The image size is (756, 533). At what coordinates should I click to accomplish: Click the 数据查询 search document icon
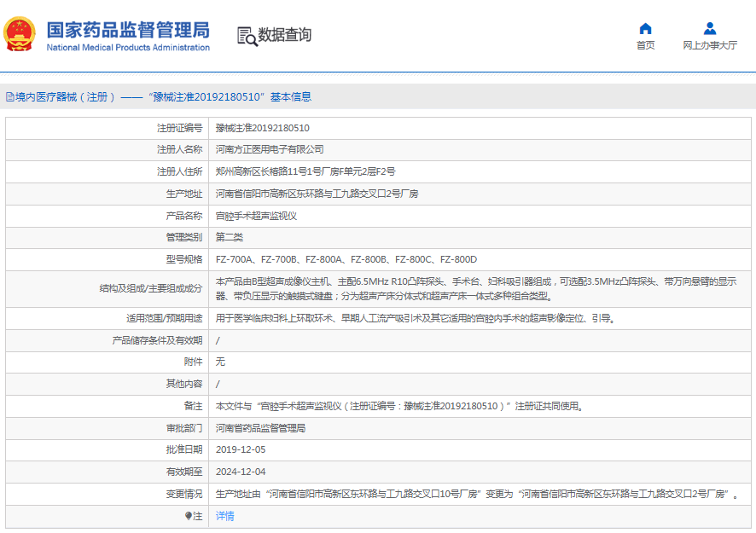247,36
